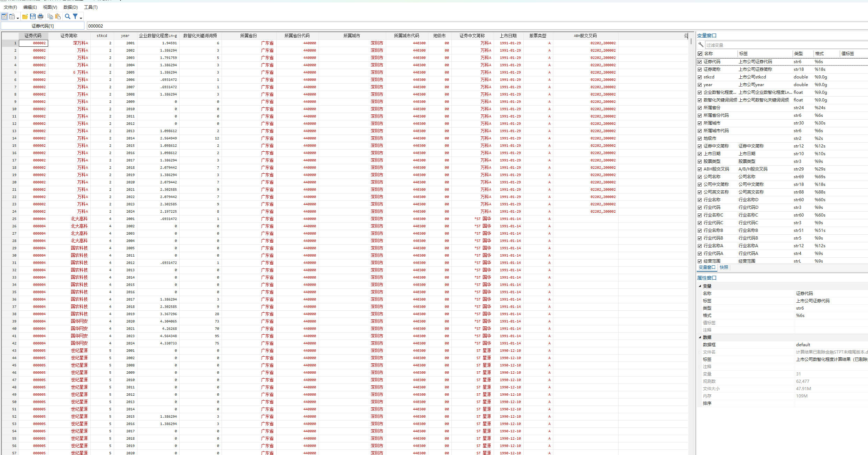The height and width of the screenshot is (455, 868).
Task: Uncheck the stkcd variable checkbox
Action: 699,77
